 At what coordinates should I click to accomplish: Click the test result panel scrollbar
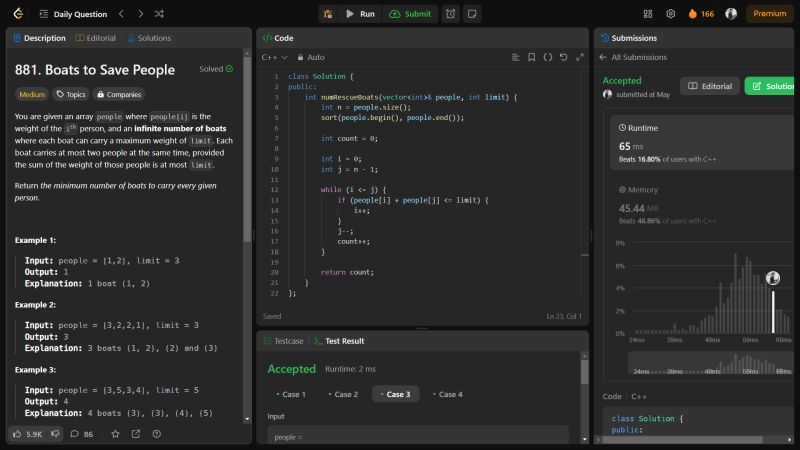click(585, 372)
